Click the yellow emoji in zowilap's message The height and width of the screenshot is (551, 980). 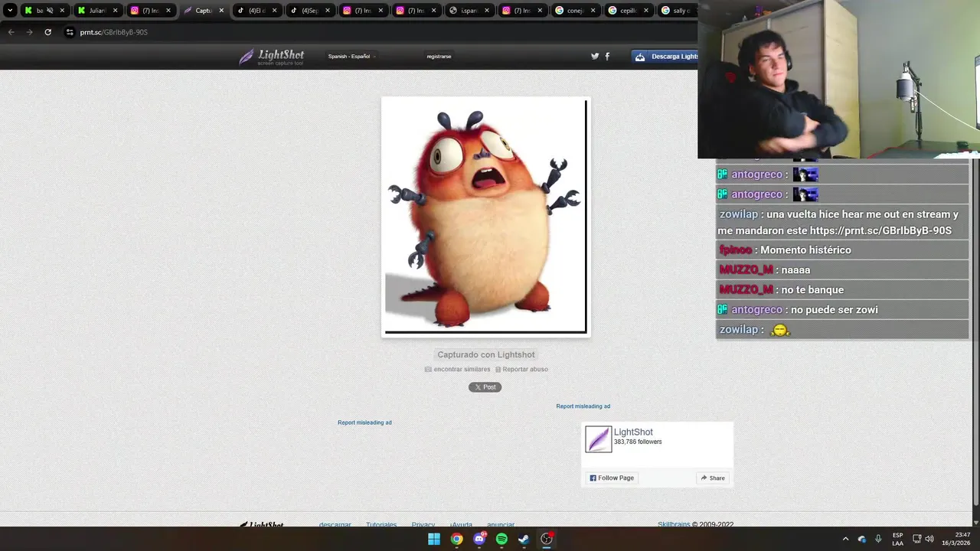point(779,331)
